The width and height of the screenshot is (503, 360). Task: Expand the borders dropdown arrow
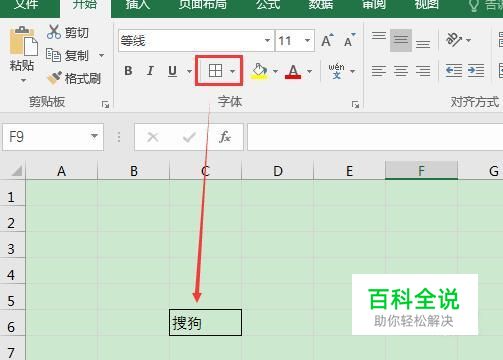232,71
